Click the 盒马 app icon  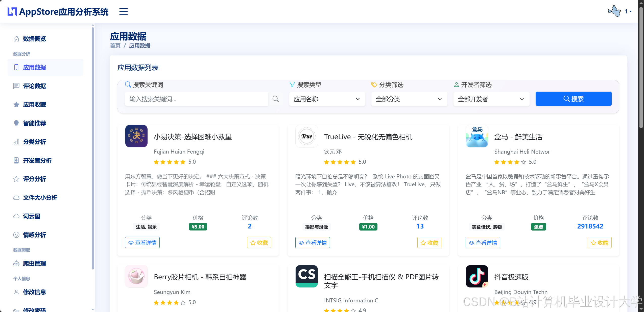[x=477, y=136]
